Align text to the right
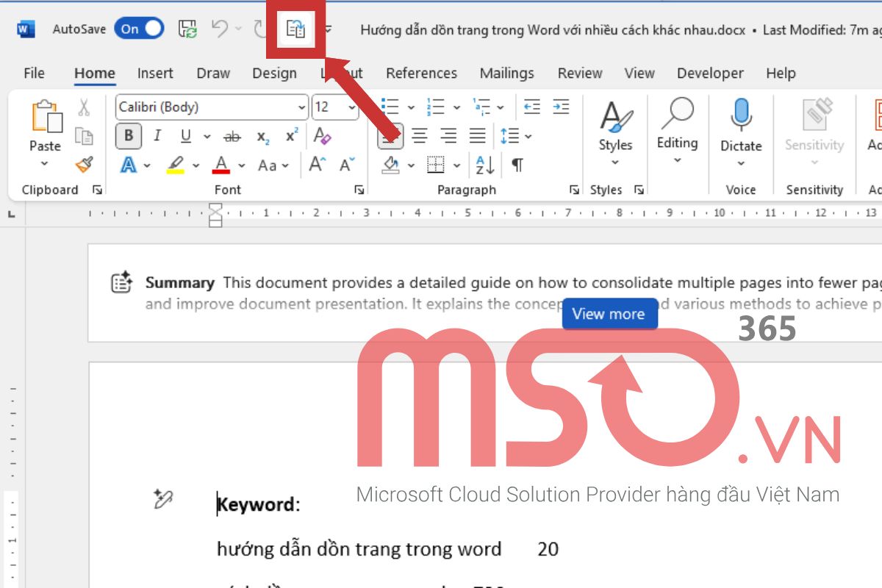 [x=448, y=136]
